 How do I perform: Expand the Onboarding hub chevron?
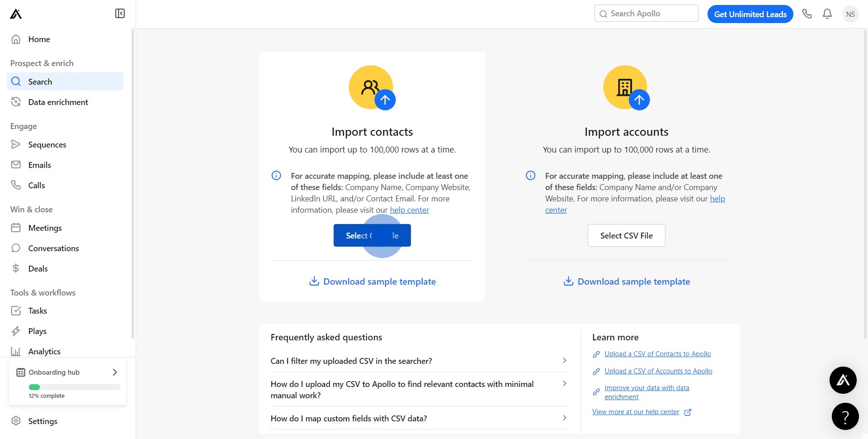115,372
